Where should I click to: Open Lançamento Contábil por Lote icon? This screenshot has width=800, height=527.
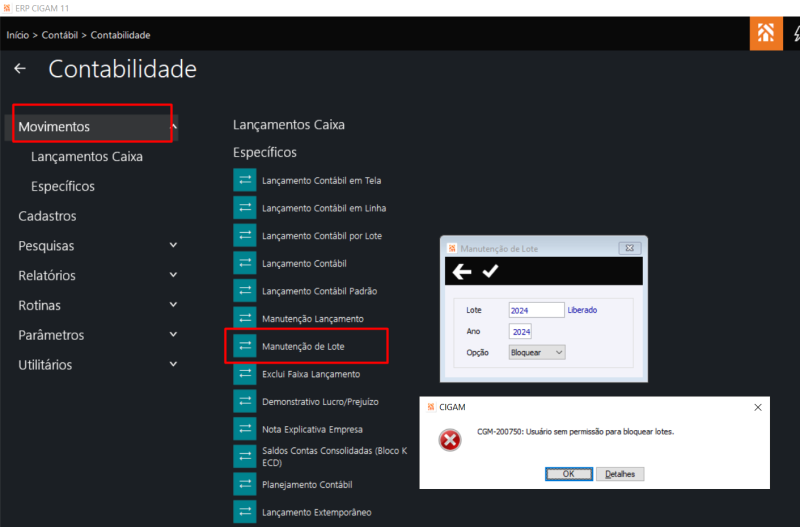pyautogui.click(x=245, y=235)
